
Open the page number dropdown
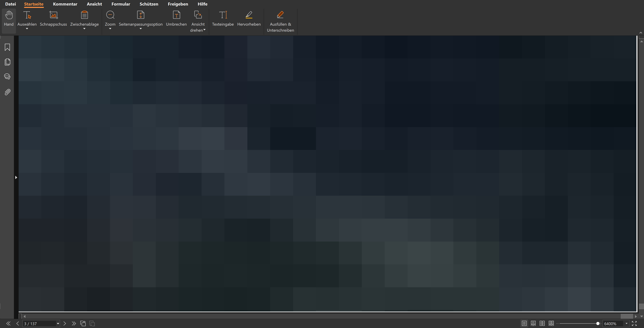[x=58, y=323]
